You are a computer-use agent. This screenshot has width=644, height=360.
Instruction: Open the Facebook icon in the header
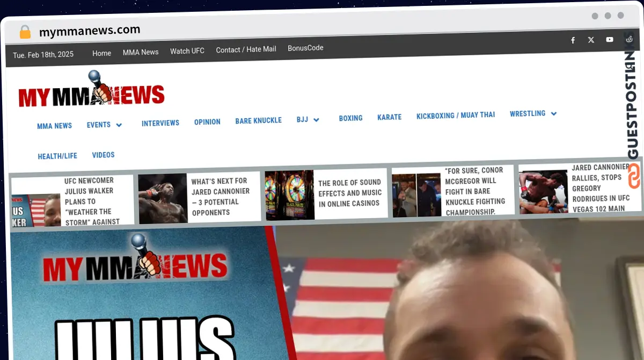573,40
